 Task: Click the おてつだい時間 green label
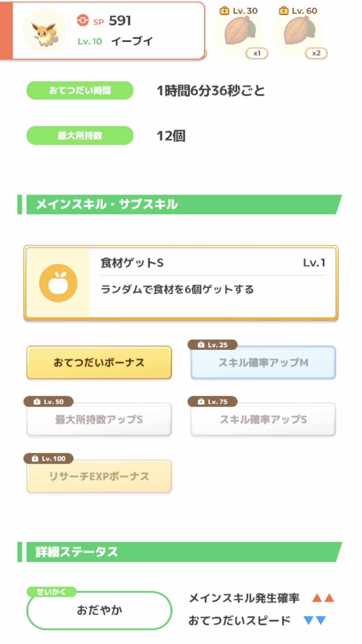click(x=80, y=90)
